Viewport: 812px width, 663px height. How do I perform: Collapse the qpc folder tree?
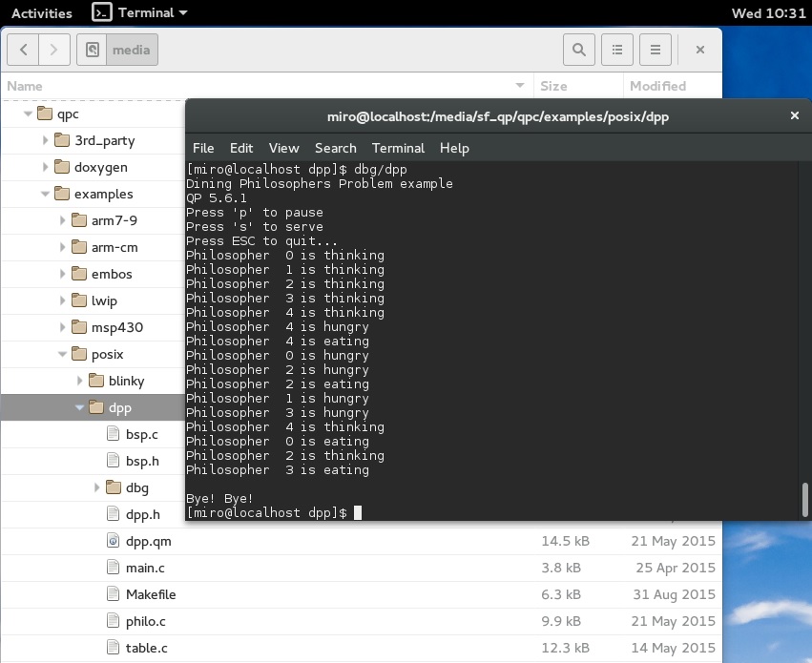[x=26, y=114]
